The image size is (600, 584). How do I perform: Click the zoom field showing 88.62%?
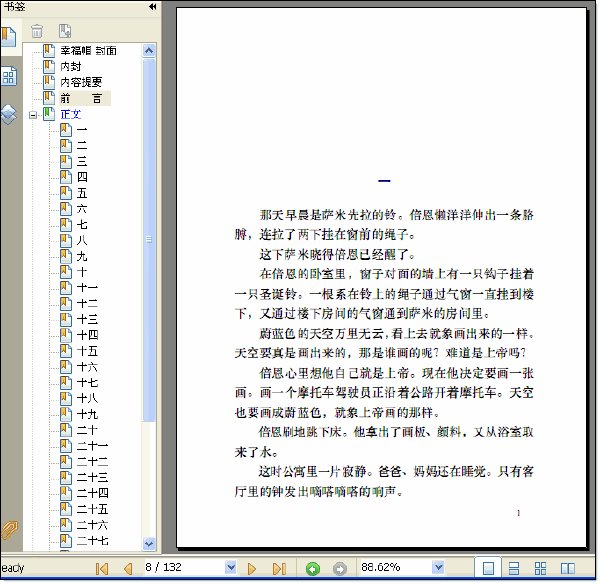pos(396,567)
